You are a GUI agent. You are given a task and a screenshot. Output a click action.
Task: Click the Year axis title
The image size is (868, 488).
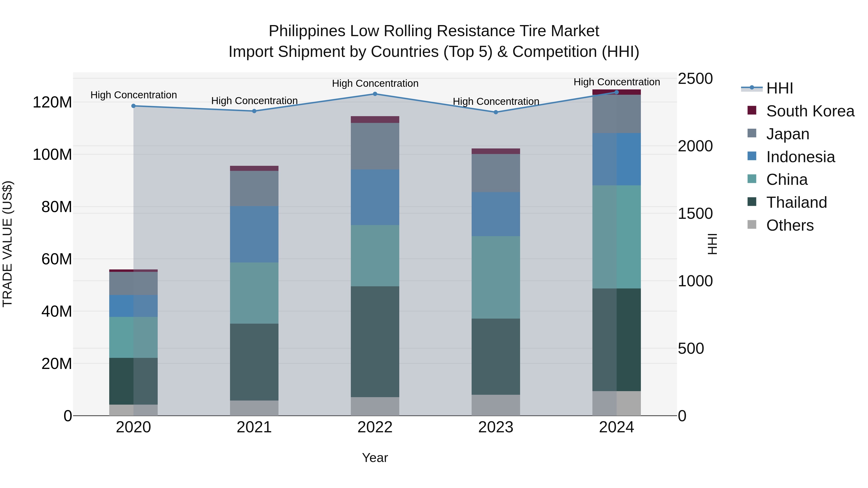[375, 458]
